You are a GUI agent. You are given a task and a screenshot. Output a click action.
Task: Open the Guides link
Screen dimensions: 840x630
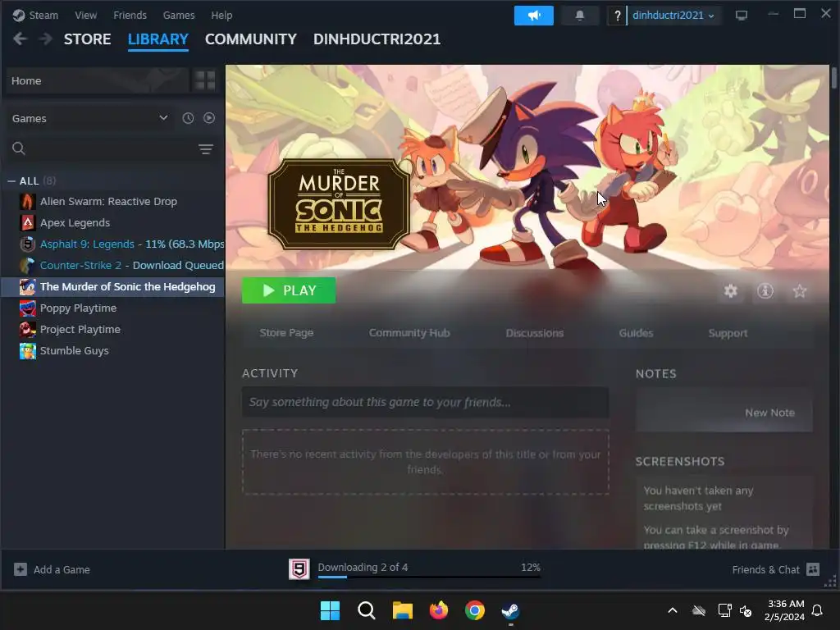pos(636,333)
